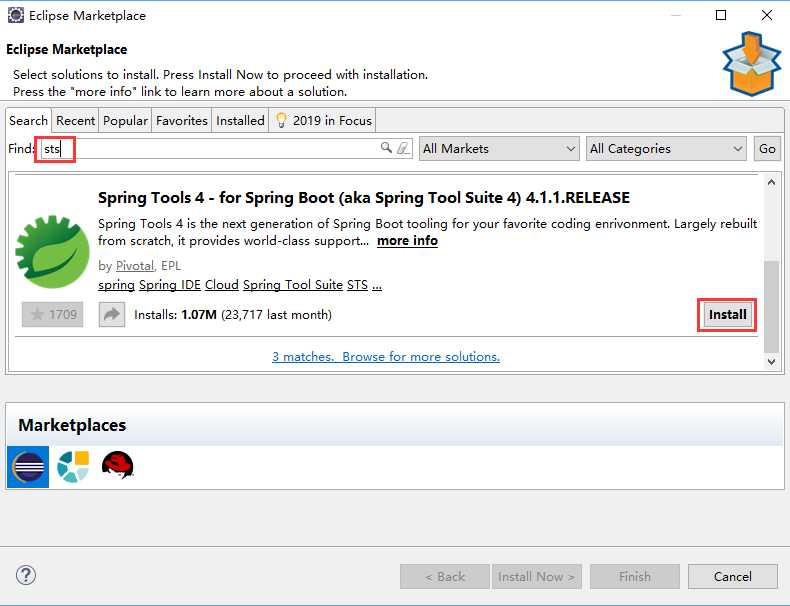
Task: Show the Installed tab
Action: point(240,121)
